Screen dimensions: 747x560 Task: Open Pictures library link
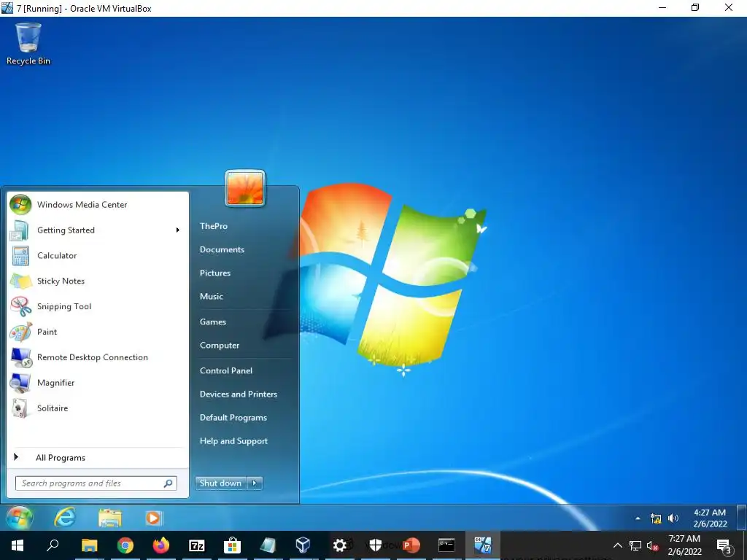[x=215, y=273]
